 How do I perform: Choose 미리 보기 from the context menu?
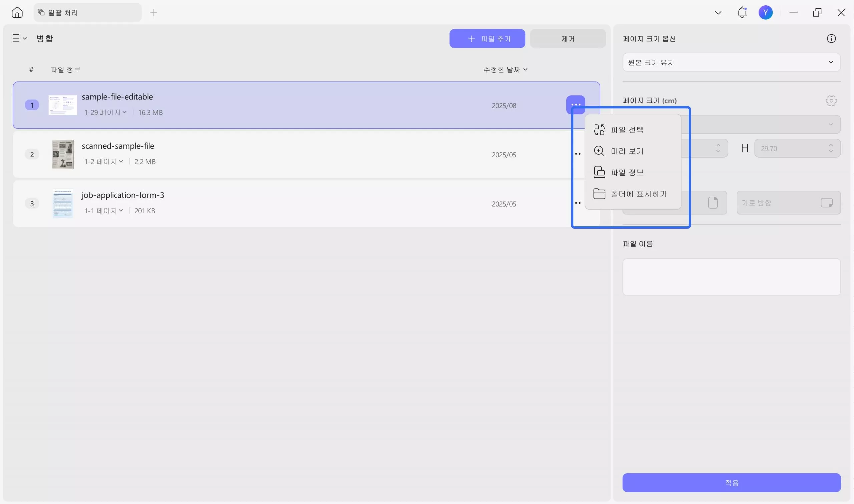627,151
